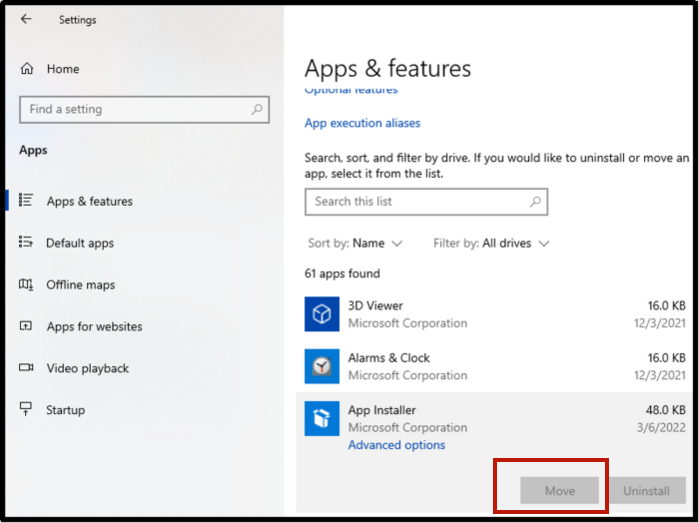Click the Video playback sidebar icon
This screenshot has width=699, height=523.
tap(27, 368)
